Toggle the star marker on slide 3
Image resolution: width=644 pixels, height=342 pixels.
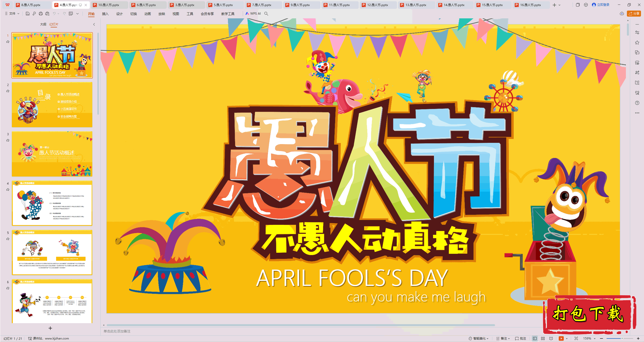coord(8,140)
